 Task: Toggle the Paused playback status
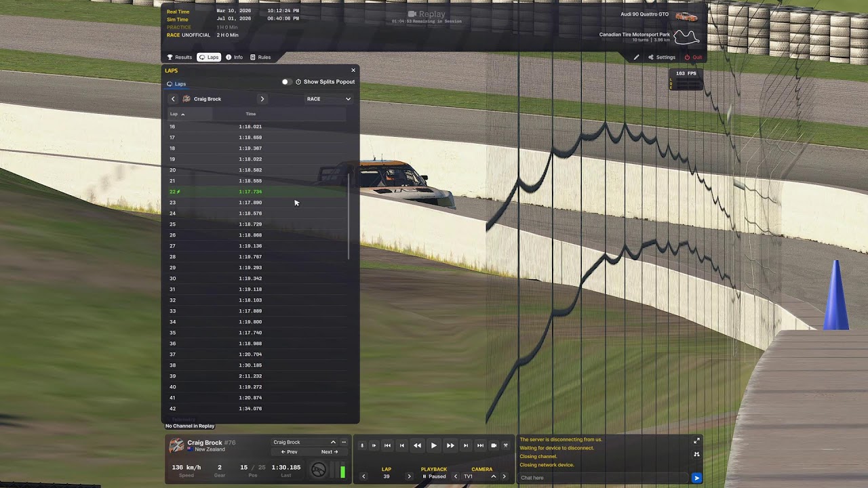pos(435,476)
